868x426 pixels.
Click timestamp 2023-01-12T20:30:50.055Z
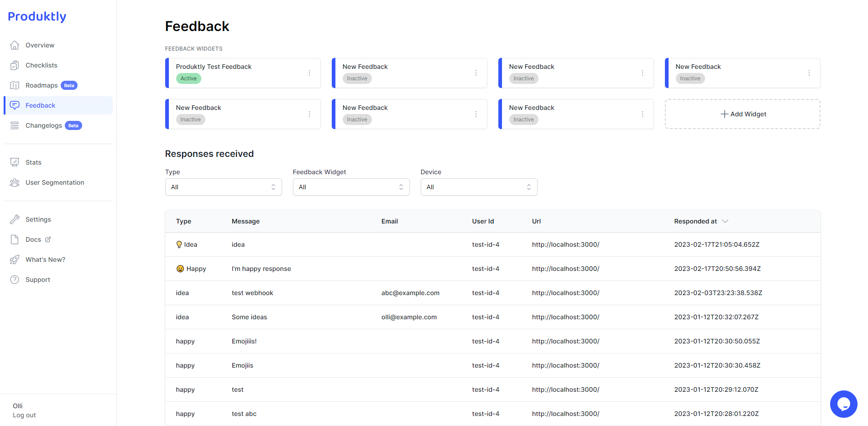click(x=717, y=341)
